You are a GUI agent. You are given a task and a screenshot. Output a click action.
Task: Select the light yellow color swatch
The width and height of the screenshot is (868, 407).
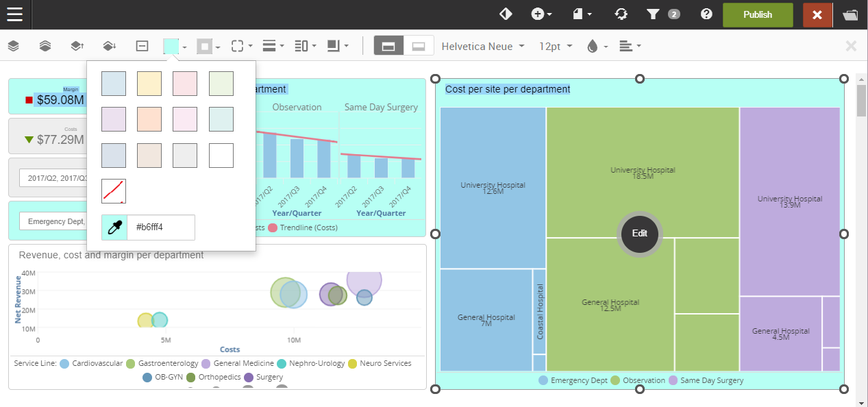pyautogui.click(x=149, y=84)
